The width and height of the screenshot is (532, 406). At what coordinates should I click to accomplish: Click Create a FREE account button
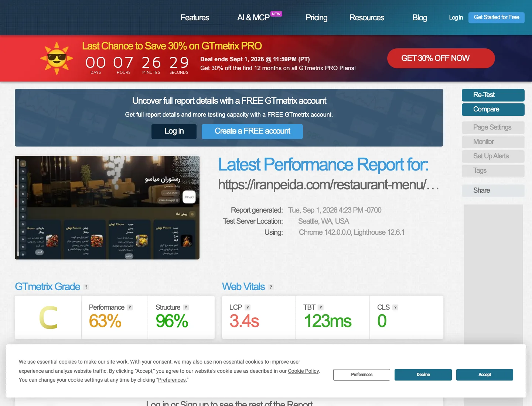(x=252, y=131)
